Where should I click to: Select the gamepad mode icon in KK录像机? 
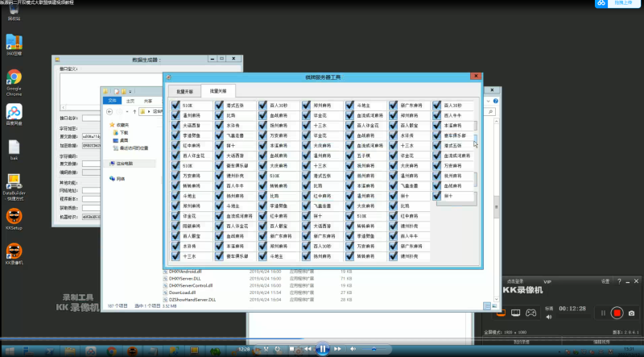tap(531, 313)
